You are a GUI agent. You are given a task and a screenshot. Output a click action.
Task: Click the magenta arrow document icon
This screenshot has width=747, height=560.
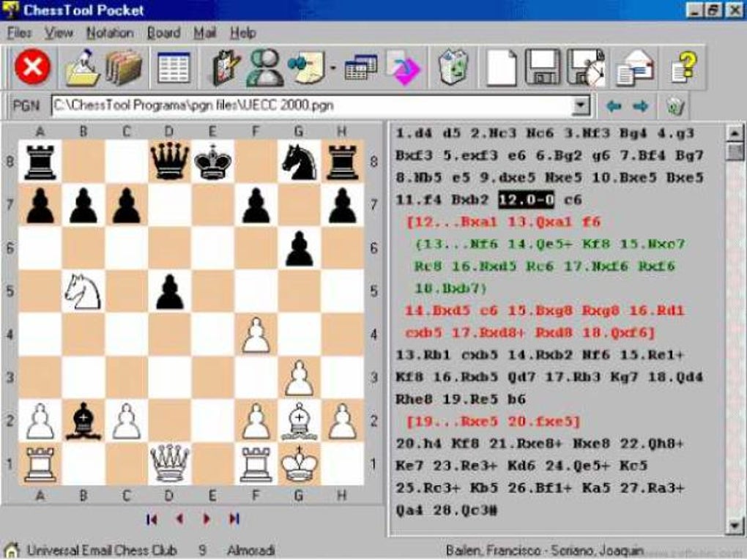point(403,67)
